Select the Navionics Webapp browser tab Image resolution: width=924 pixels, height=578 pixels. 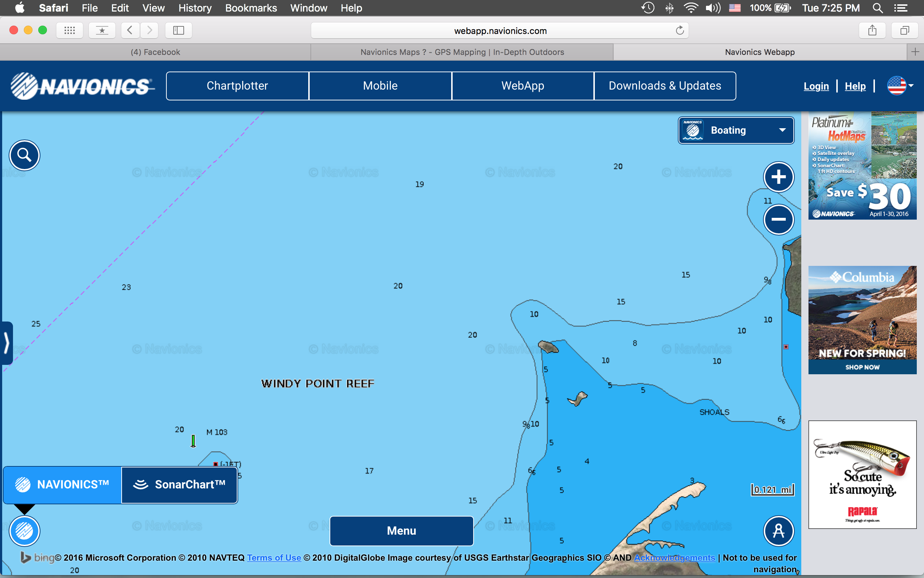760,52
